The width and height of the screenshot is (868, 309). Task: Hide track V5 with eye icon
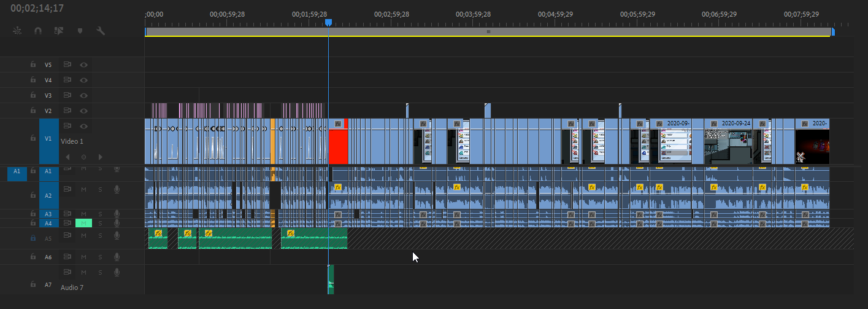pyautogui.click(x=83, y=65)
